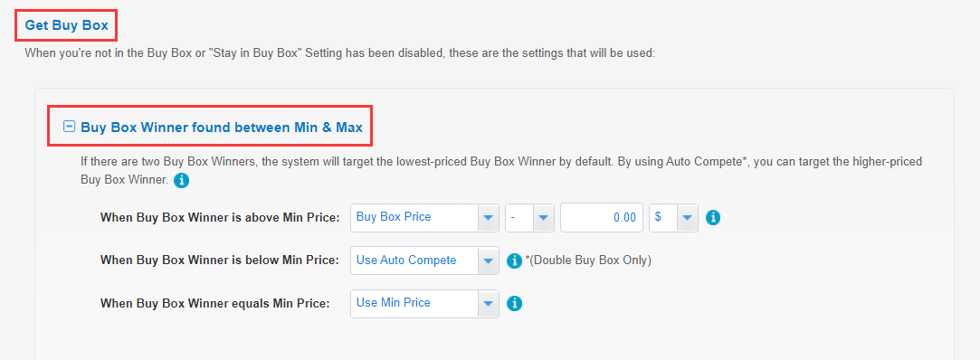
Task: Click the Get Buy Box heading
Action: (x=66, y=25)
